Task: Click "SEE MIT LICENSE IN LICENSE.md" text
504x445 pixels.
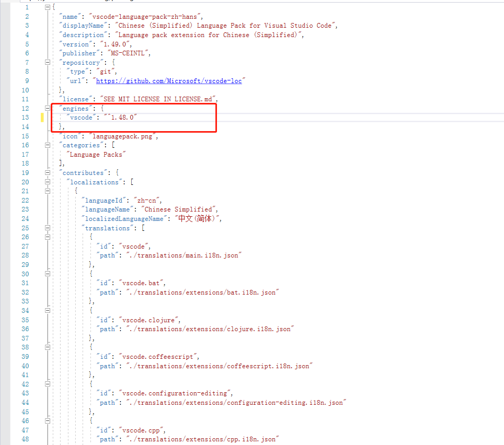Action: tap(157, 99)
